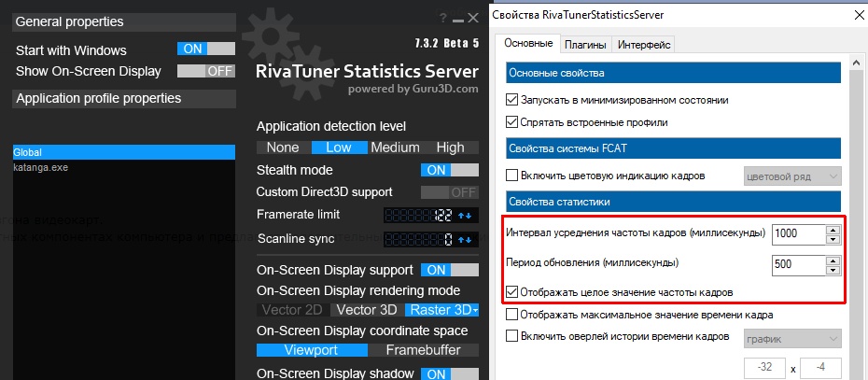Screen dimensions: 868x380
Task: Set application detection level to None
Action: [x=283, y=148]
